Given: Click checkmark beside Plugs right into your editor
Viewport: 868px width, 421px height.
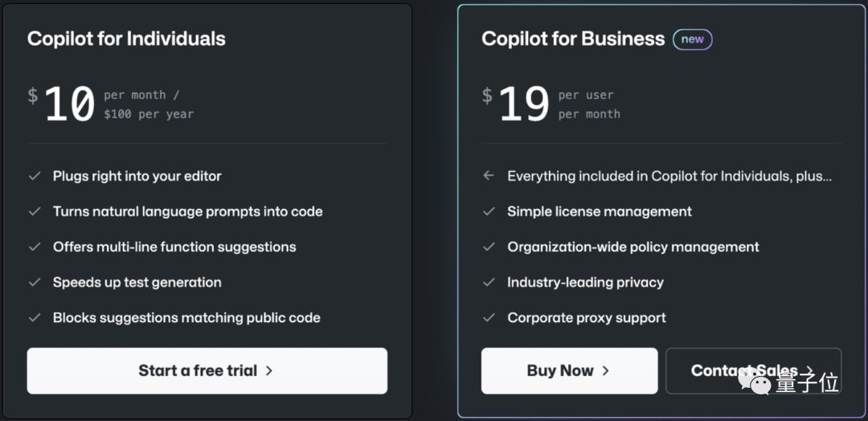Looking at the screenshot, I should [35, 176].
